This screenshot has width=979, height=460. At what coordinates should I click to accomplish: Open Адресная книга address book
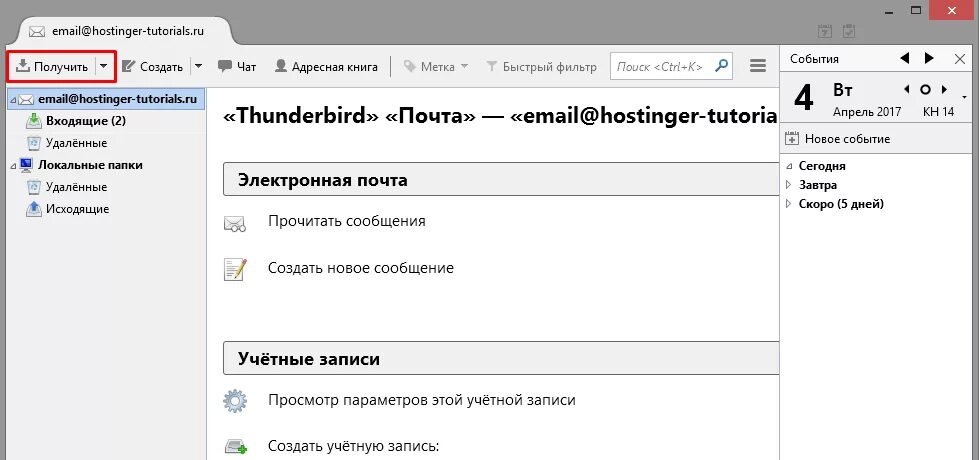click(326, 67)
